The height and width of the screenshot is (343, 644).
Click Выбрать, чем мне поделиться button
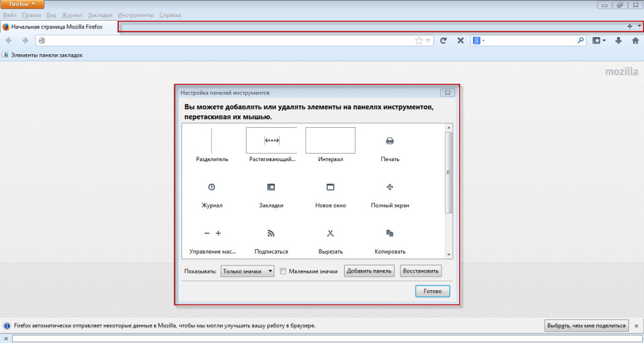(587, 326)
